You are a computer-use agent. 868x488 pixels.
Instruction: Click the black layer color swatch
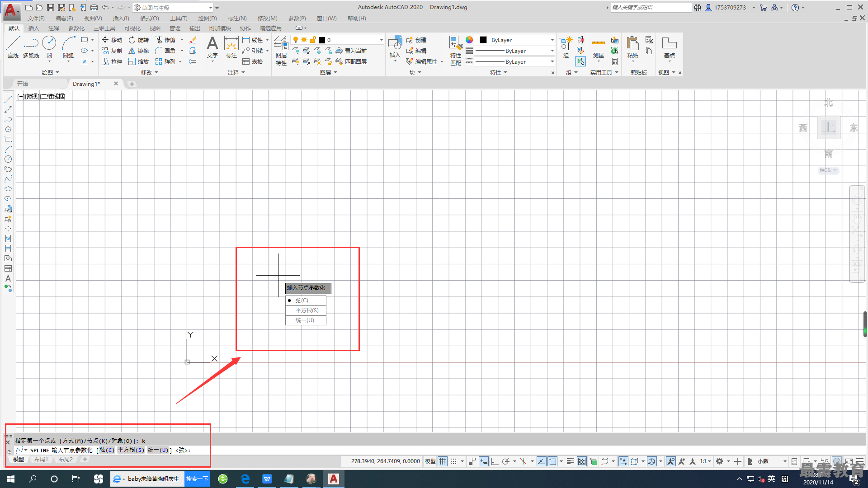point(322,40)
